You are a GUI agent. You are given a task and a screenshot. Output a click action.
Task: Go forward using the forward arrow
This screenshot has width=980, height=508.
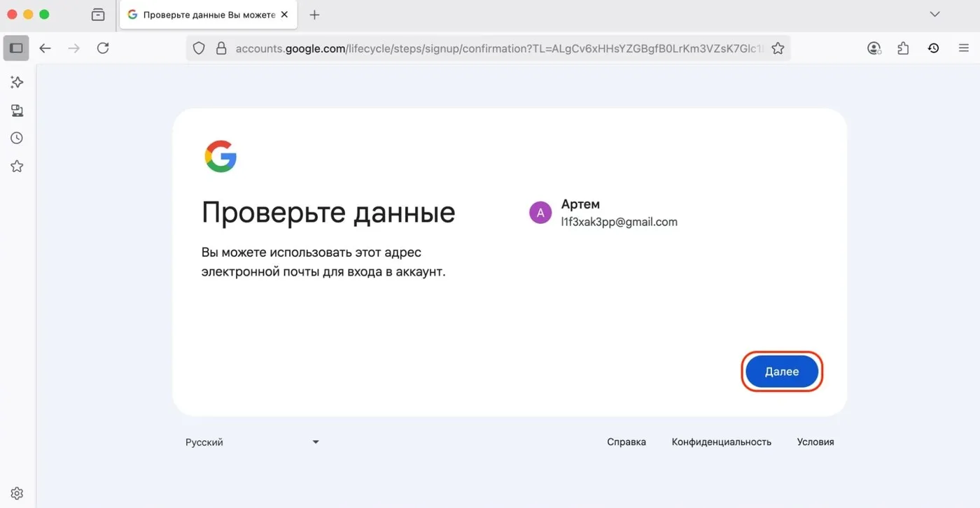tap(73, 48)
